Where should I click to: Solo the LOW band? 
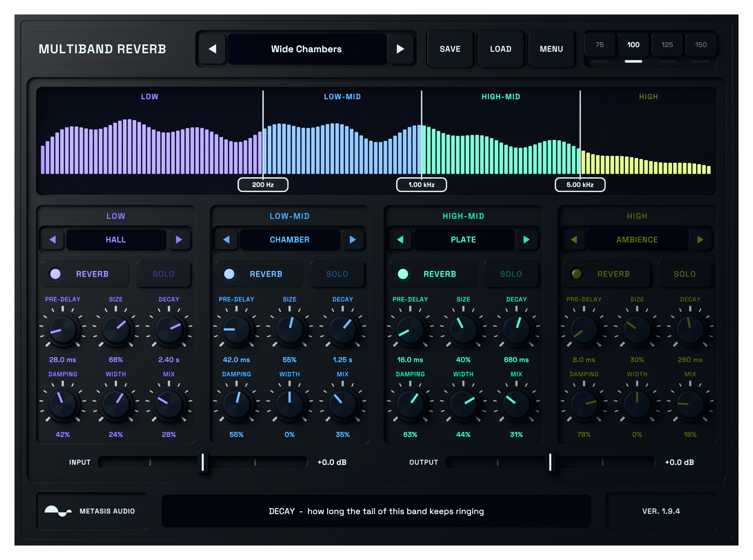tap(163, 274)
